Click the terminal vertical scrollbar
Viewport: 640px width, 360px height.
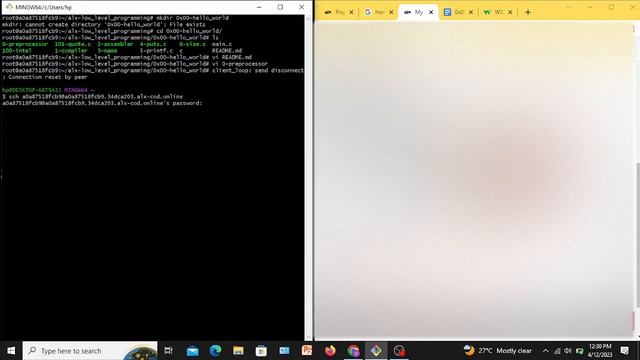point(309,178)
